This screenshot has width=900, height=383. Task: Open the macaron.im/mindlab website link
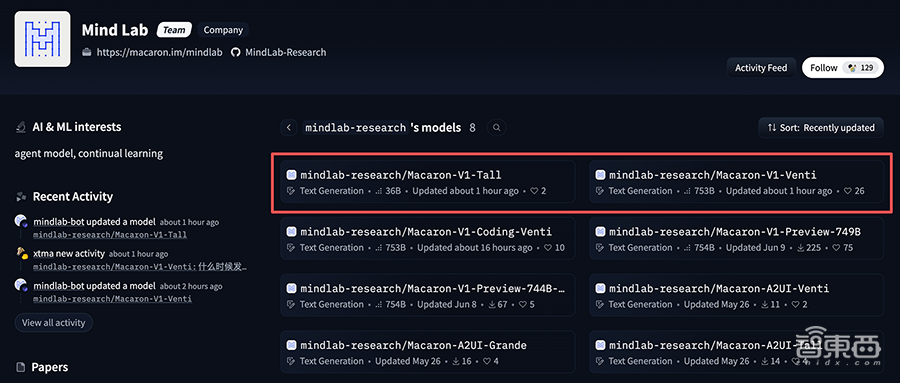159,52
